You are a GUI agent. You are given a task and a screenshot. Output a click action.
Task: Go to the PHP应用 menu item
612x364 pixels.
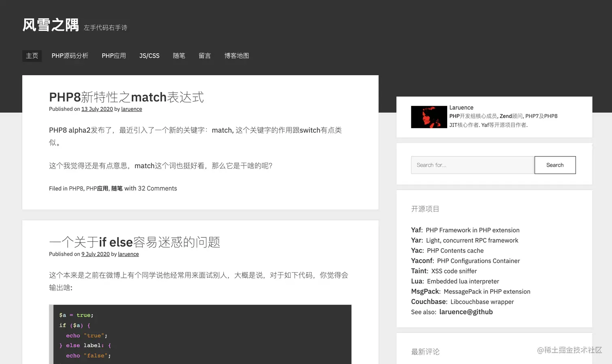coord(114,56)
